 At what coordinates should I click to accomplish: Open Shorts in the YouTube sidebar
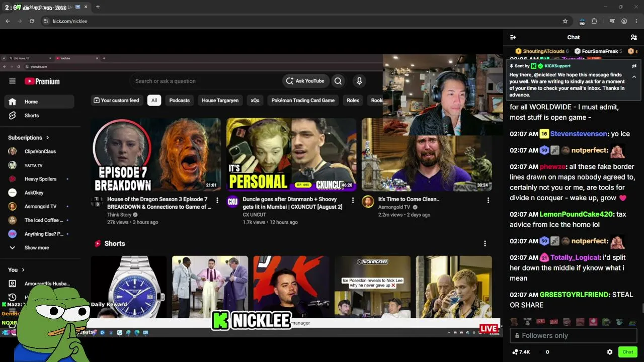point(39,116)
